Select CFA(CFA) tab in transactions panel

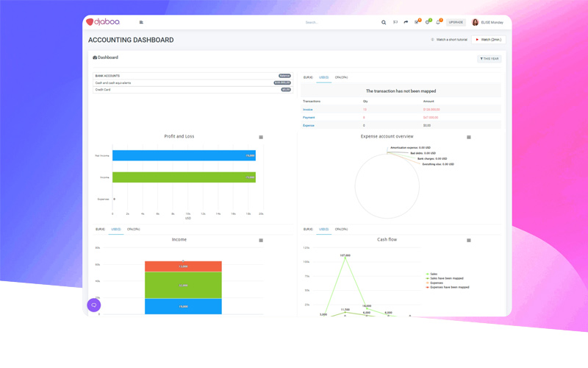coord(341,77)
